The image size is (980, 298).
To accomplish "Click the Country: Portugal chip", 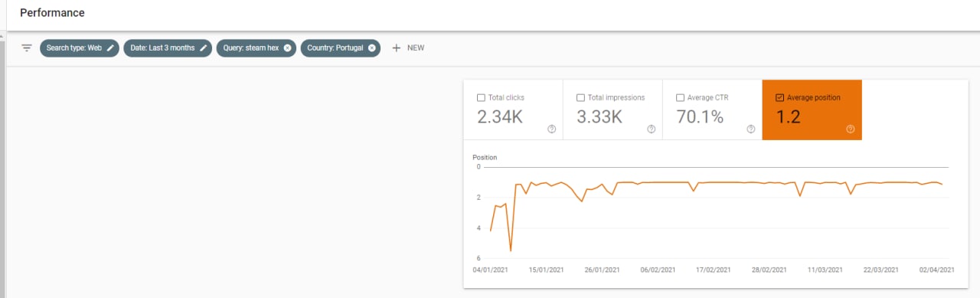I will [x=340, y=47].
